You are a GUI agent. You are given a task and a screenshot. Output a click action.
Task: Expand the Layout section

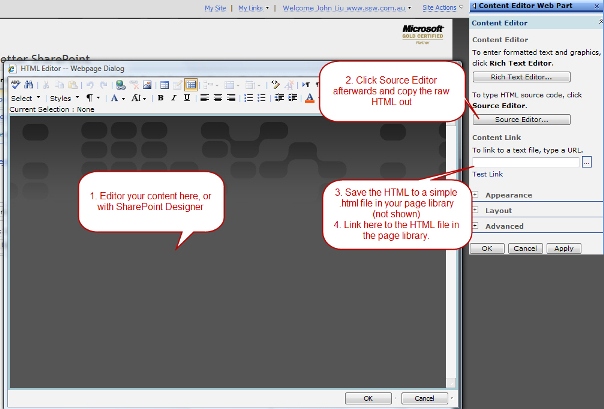[x=498, y=211]
